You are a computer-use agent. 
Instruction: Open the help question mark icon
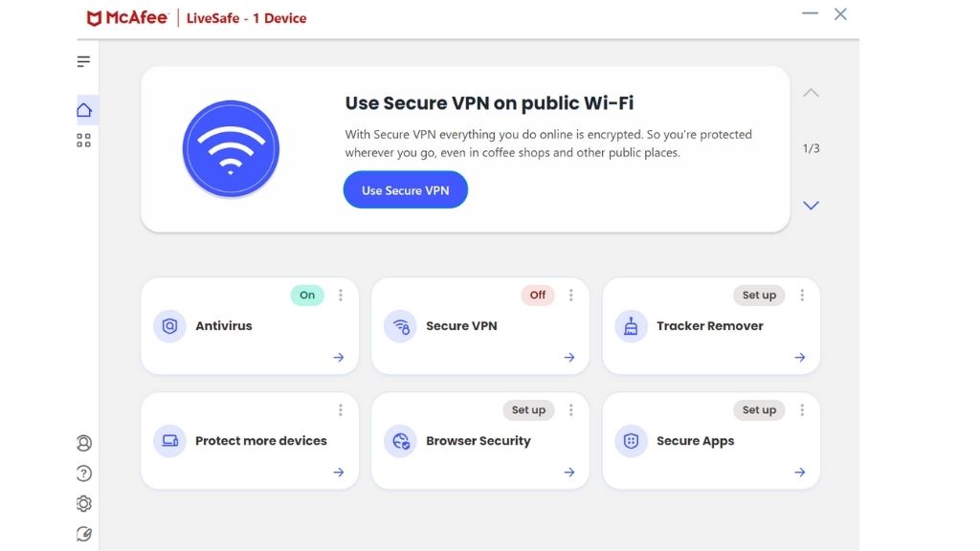click(84, 474)
